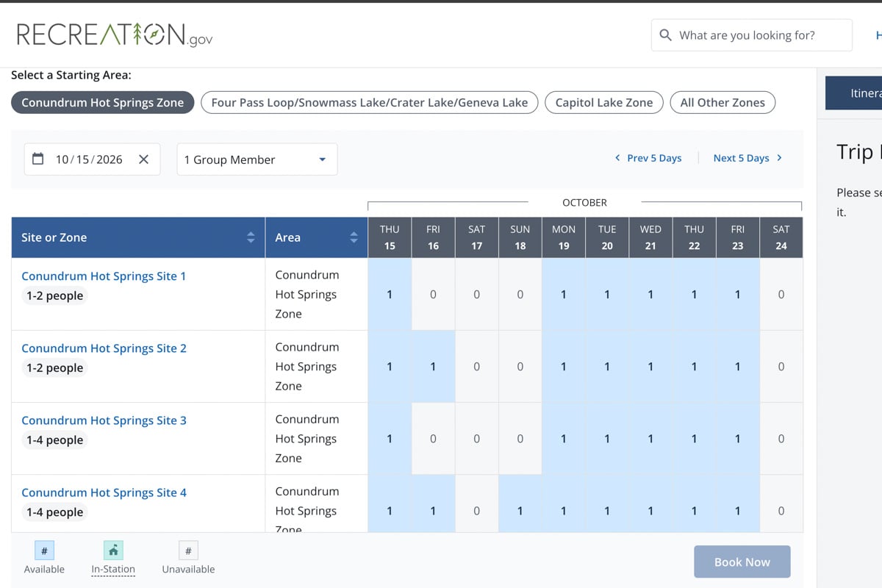Select Site 1 Friday 23 availability cell
This screenshot has height=588, width=882.
(738, 295)
